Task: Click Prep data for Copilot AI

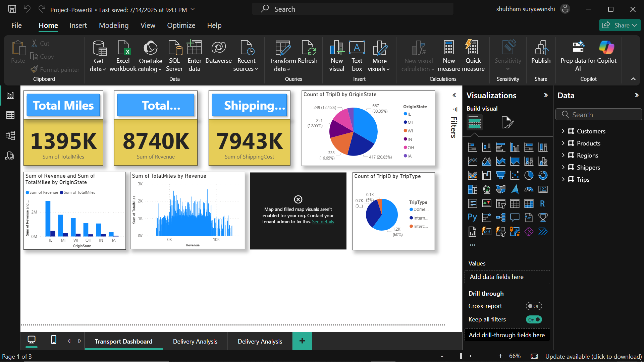Action: pos(578,56)
